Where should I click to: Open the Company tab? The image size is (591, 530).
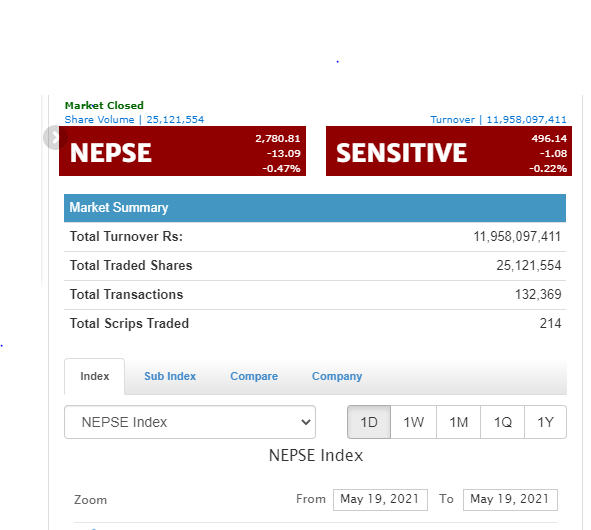pyautogui.click(x=337, y=376)
